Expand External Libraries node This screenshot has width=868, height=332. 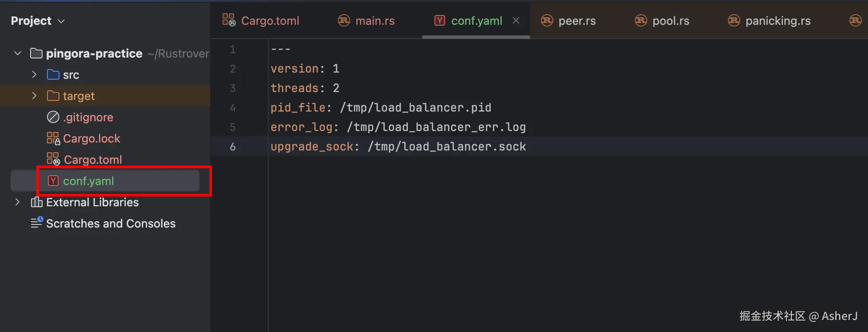[18, 202]
